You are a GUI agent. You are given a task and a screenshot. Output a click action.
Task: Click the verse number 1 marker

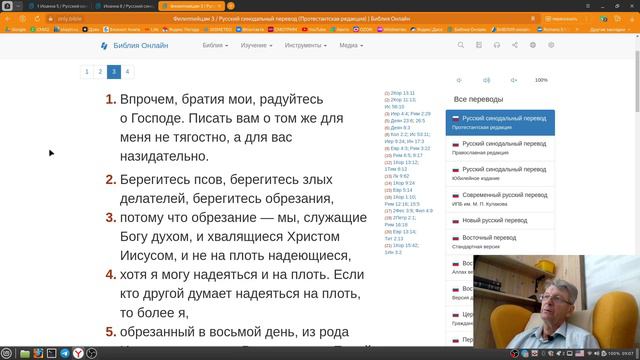point(111,99)
